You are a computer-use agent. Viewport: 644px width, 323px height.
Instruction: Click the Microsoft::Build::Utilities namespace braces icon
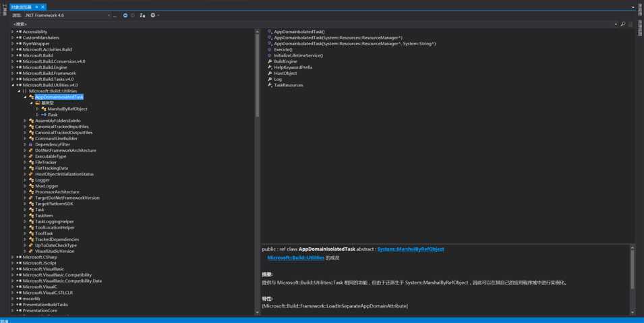[x=25, y=91]
